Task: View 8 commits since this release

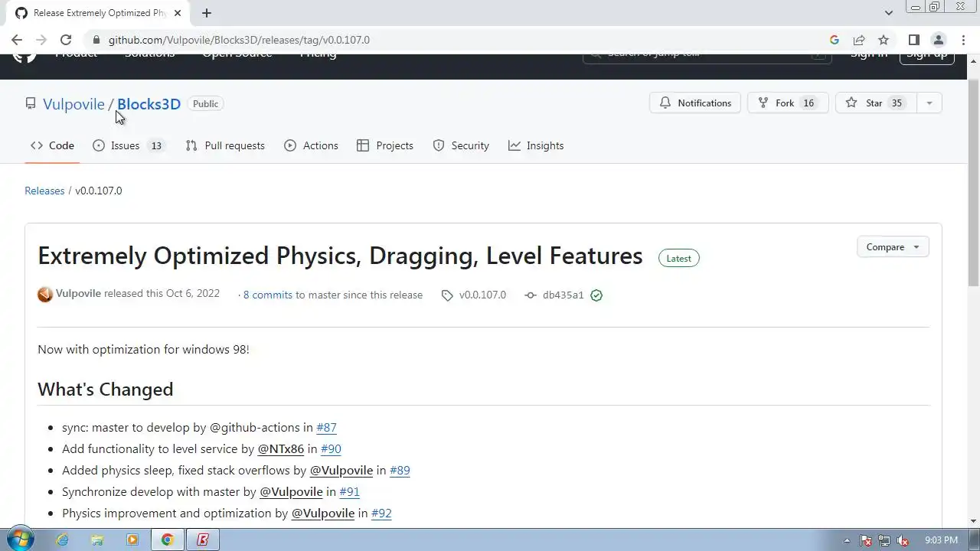Action: point(267,295)
